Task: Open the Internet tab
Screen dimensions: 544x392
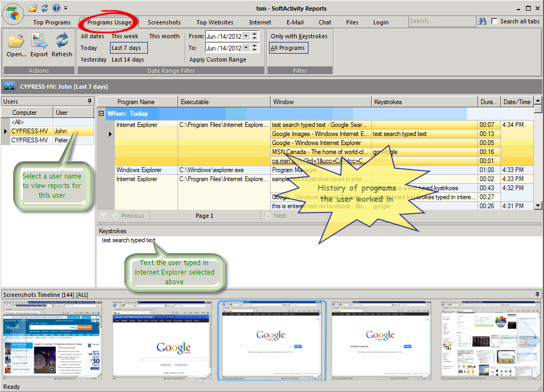Action: coord(260,22)
